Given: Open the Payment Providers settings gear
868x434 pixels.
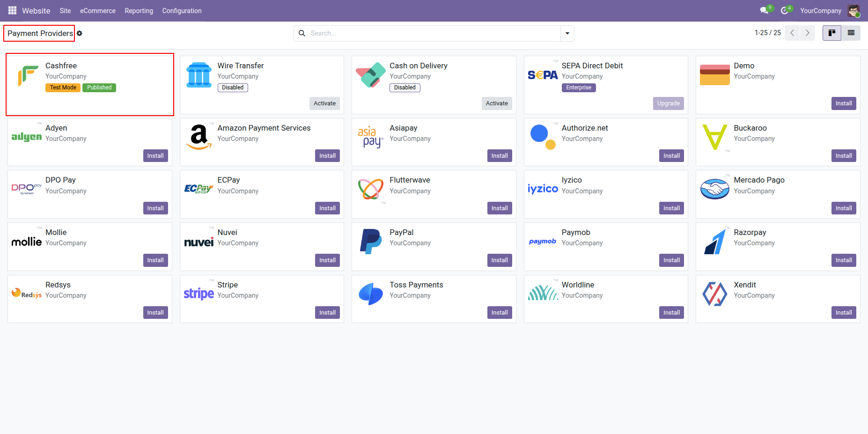Looking at the screenshot, I should click(80, 33).
